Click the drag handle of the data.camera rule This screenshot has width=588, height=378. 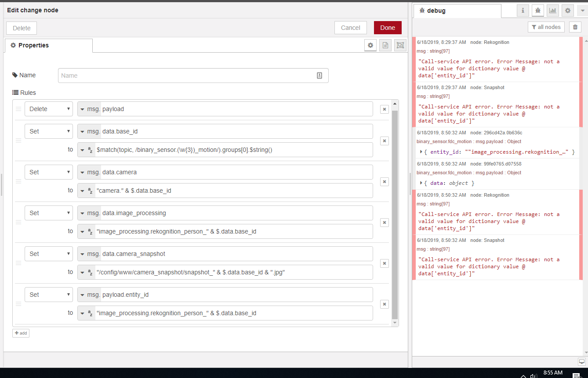(x=18, y=181)
